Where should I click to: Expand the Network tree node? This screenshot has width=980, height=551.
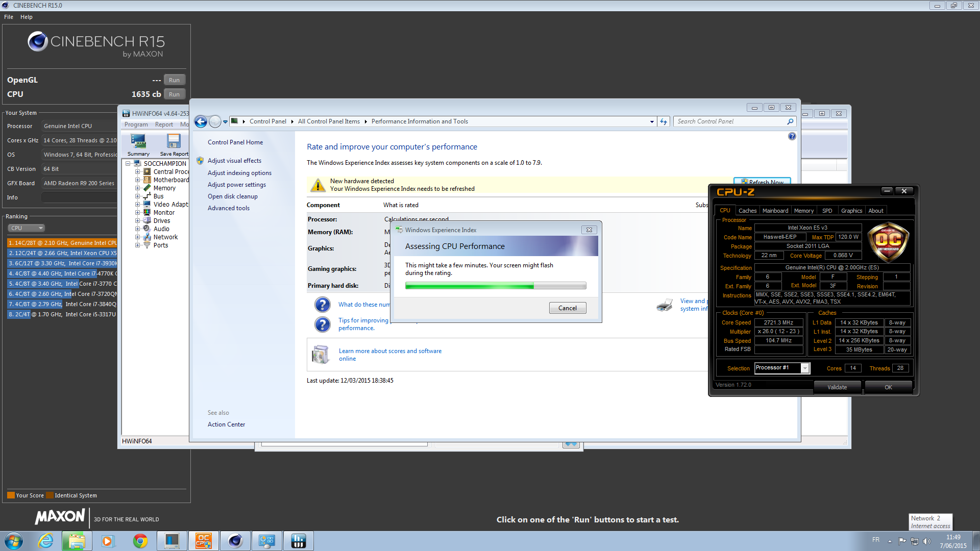pyautogui.click(x=137, y=237)
